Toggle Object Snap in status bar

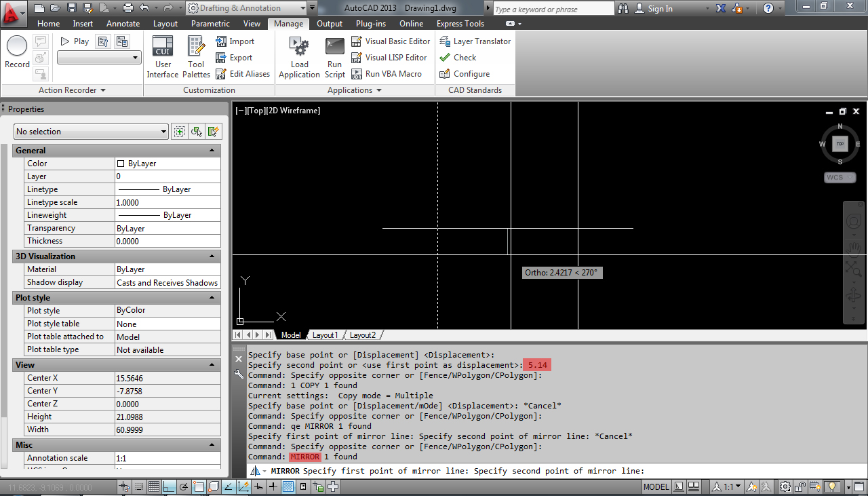pyautogui.click(x=199, y=487)
